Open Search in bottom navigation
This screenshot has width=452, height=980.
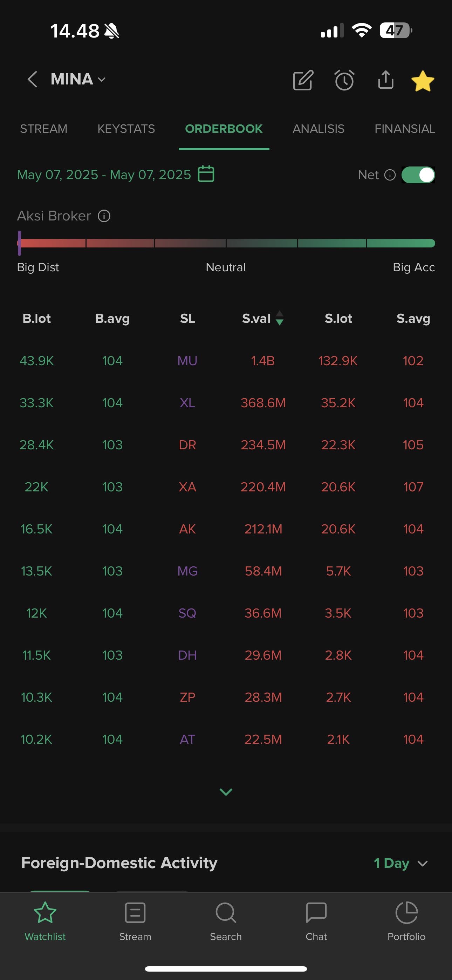click(x=226, y=920)
